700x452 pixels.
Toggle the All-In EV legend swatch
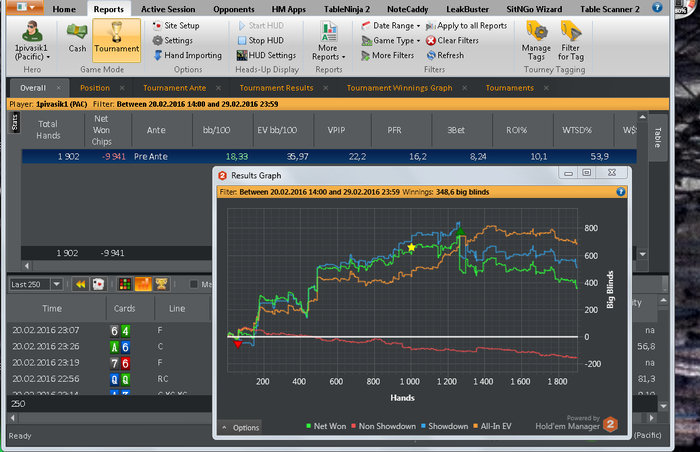pyautogui.click(x=475, y=426)
